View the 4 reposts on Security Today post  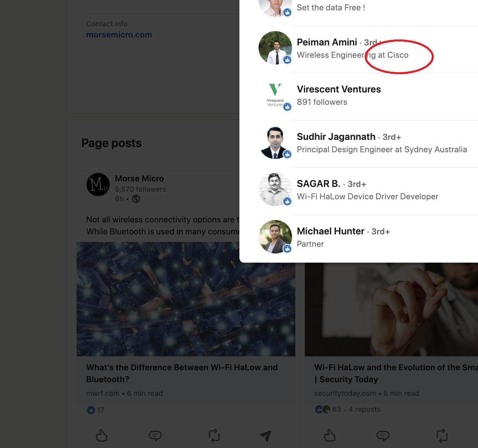[364, 409]
